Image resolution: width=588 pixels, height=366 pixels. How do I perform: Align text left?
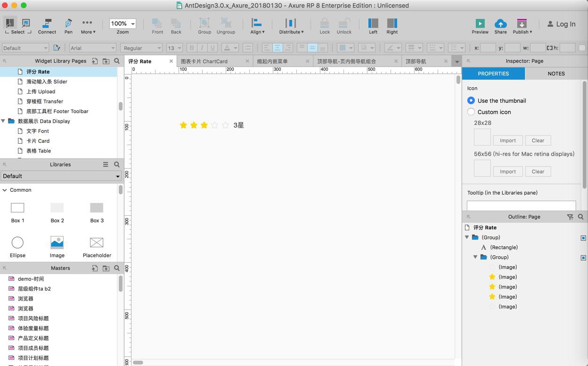(x=267, y=48)
